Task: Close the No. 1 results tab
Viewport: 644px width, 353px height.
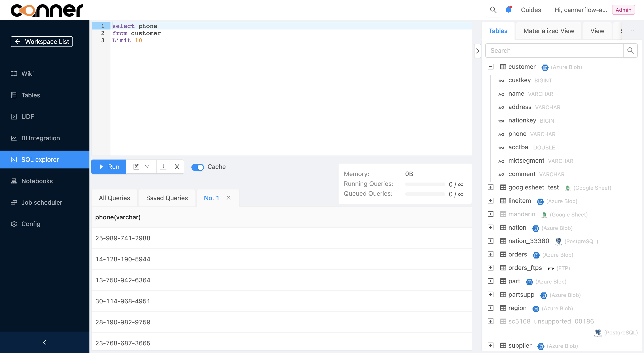Action: coord(229,198)
